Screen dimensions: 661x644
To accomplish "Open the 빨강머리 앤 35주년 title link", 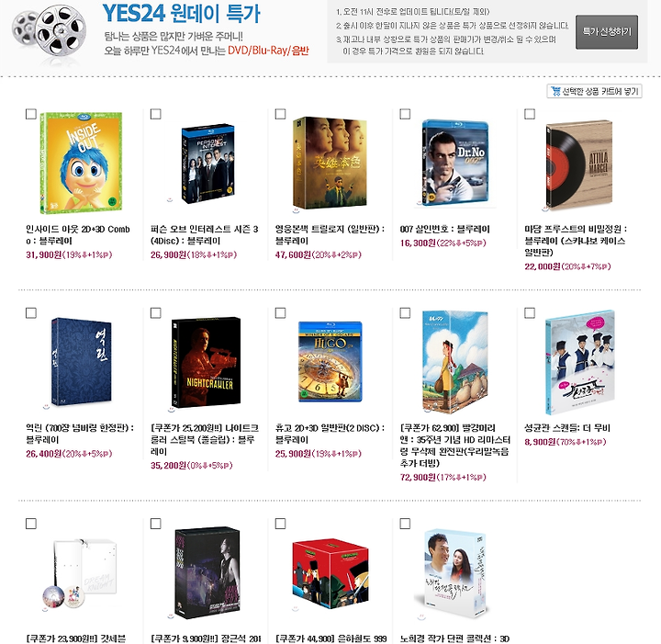I will (x=455, y=446).
